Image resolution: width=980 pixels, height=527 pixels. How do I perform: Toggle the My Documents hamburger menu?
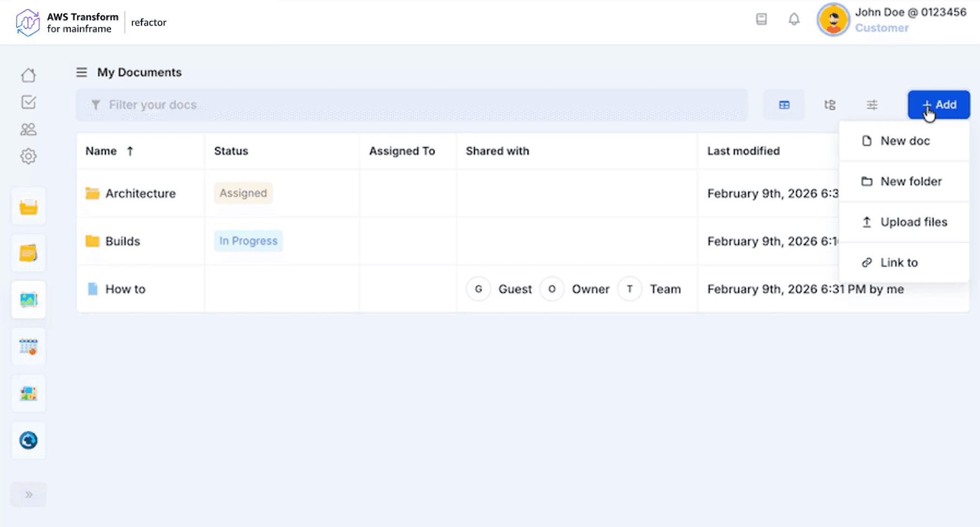[81, 72]
